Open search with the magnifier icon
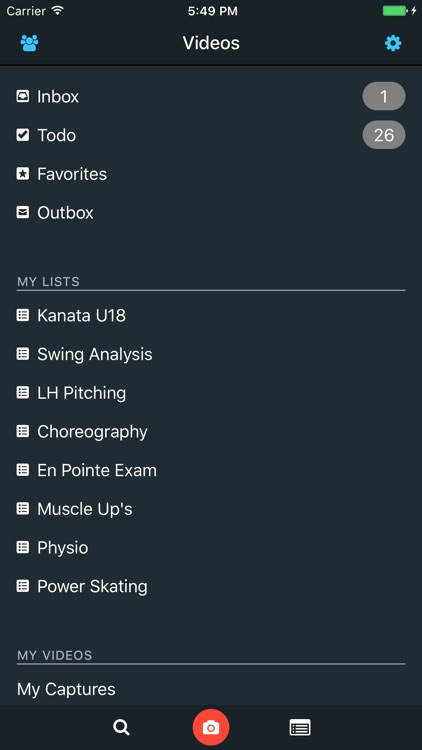422x750 pixels. 122,728
